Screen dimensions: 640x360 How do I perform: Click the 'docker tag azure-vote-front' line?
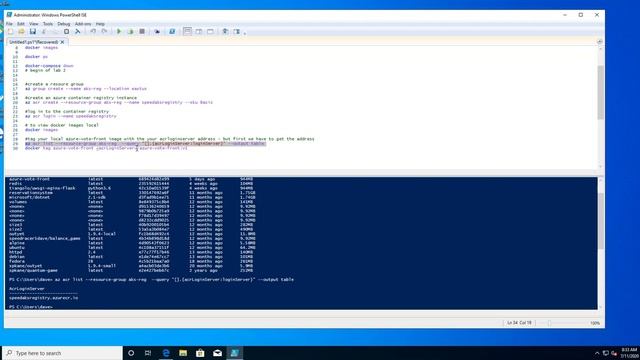[106, 148]
